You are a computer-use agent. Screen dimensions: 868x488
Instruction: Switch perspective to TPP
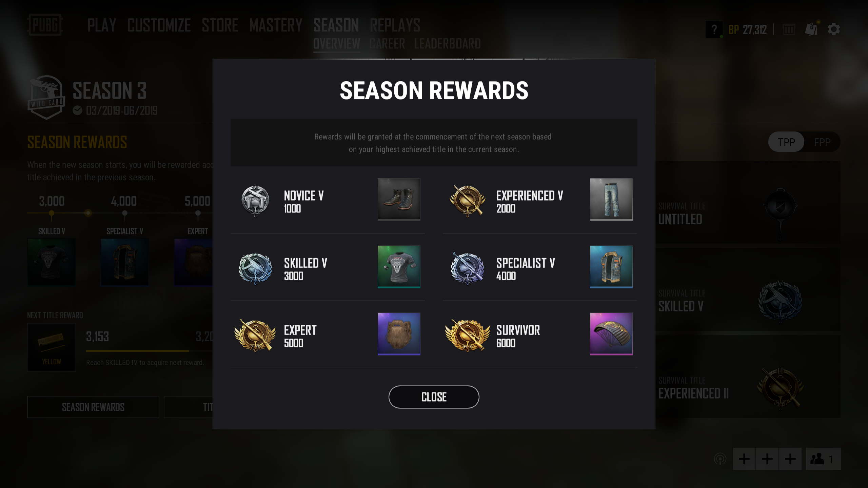click(x=786, y=142)
